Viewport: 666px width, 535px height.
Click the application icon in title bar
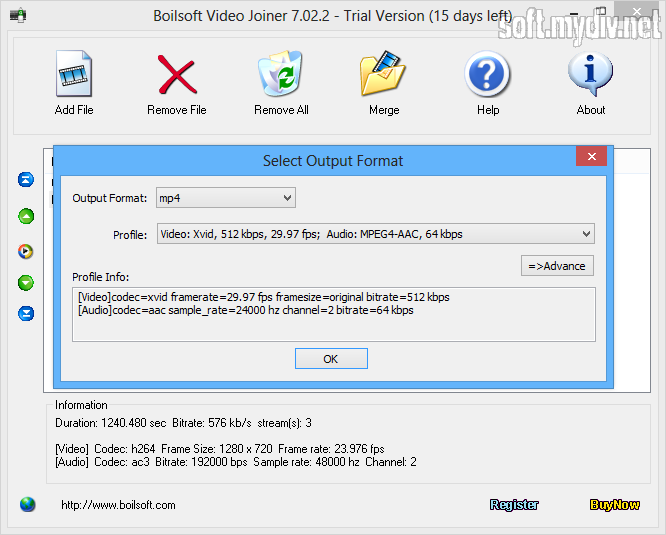(18, 16)
